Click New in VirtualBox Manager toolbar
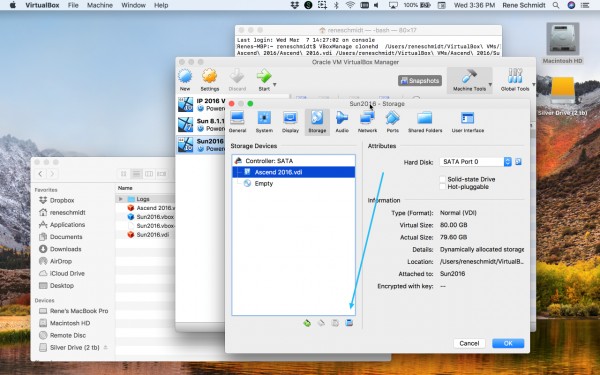Image resolution: width=600 pixels, height=375 pixels. [185, 80]
